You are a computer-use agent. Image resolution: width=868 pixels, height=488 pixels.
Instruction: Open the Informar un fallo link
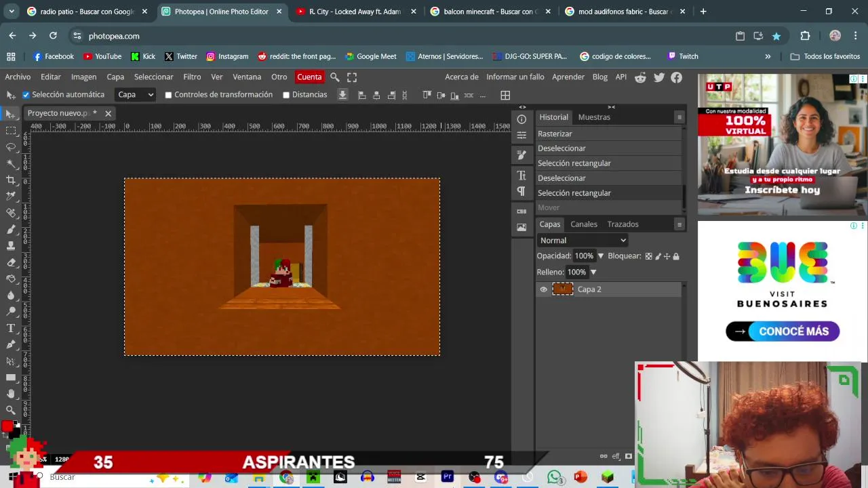tap(515, 77)
